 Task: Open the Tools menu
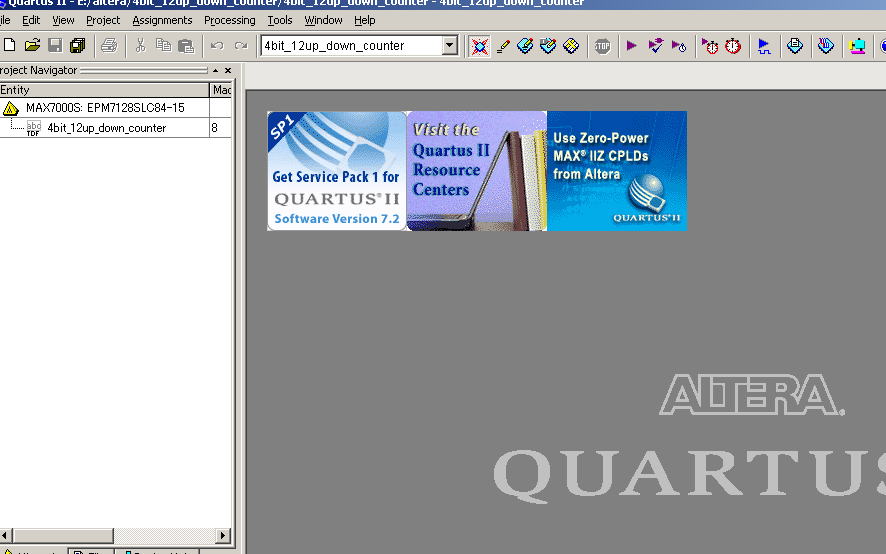tap(280, 20)
